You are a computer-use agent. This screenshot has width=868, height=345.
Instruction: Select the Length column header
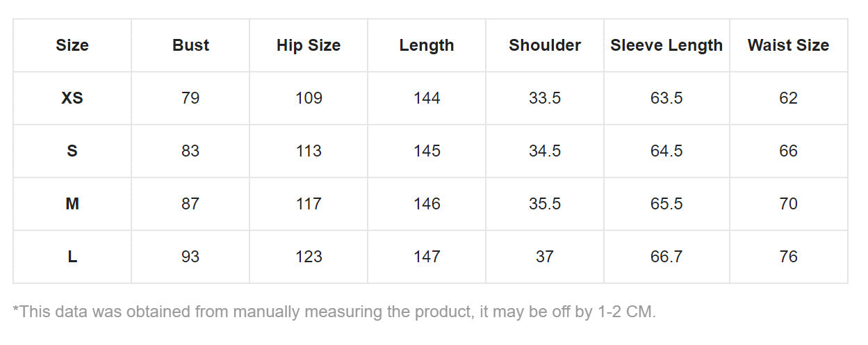[427, 45]
